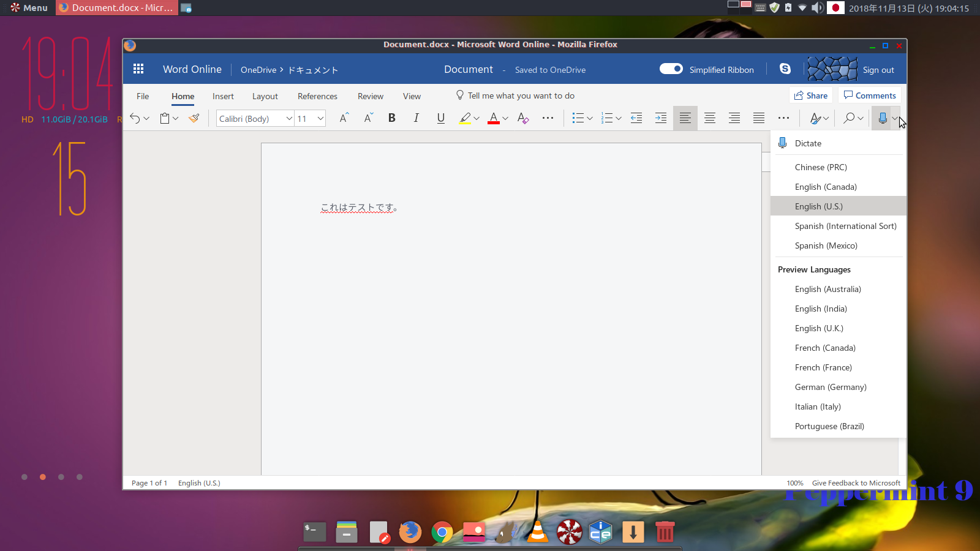Screen dimensions: 980x551
Task: Open the File tab
Action: [143, 96]
